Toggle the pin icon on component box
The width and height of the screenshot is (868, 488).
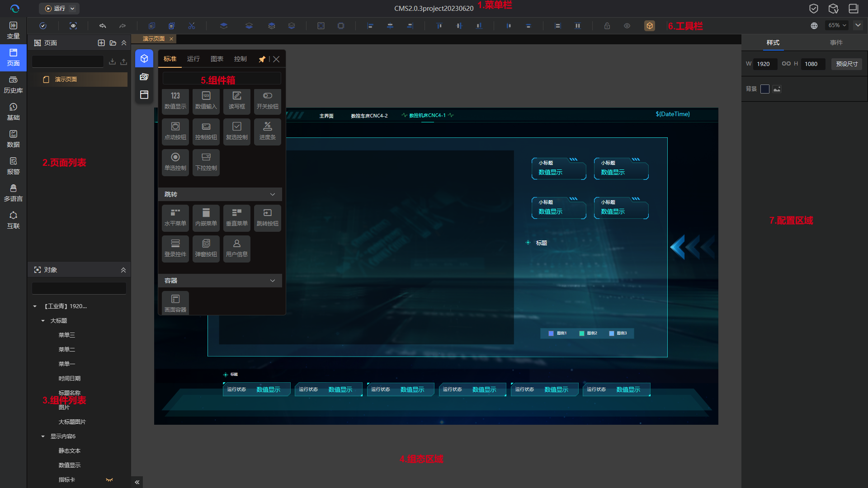pos(262,59)
